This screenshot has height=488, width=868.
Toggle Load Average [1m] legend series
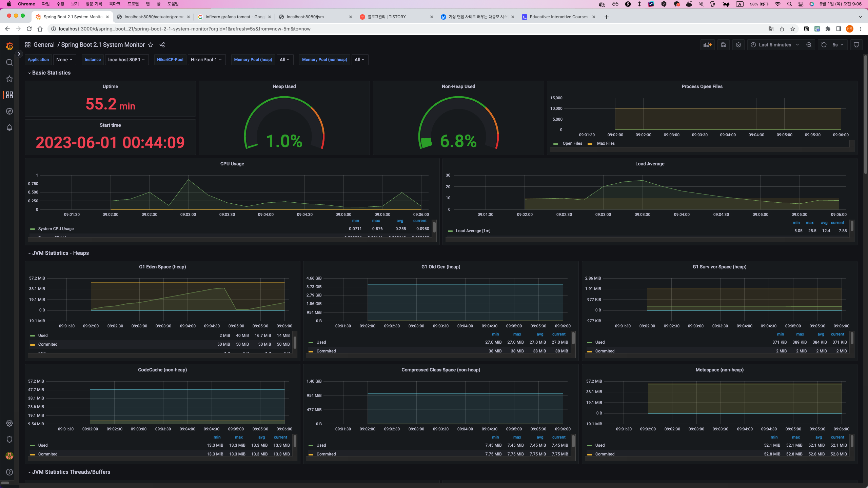(x=473, y=231)
